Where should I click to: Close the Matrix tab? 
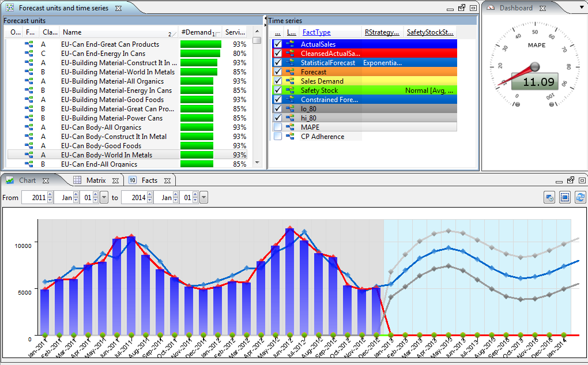115,181
